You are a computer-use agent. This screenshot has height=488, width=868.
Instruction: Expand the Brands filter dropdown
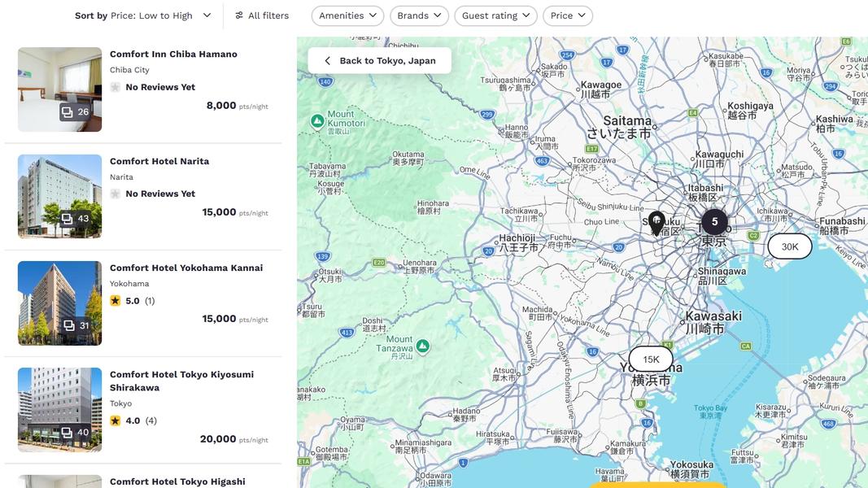(x=419, y=15)
